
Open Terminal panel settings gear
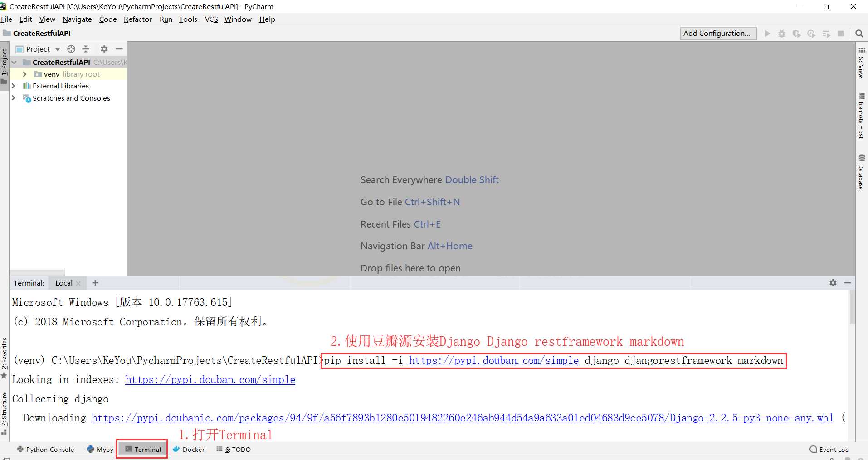coord(833,283)
